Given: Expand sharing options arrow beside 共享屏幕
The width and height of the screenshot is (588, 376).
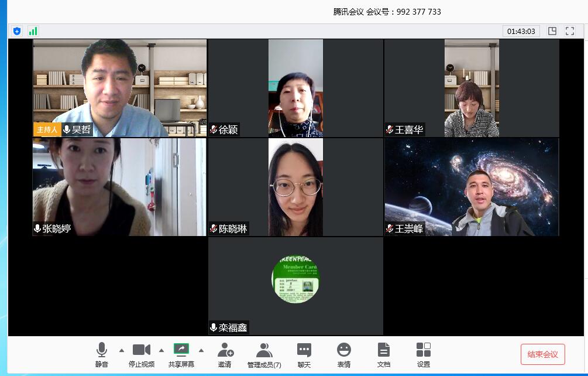Looking at the screenshot, I should [x=201, y=350].
